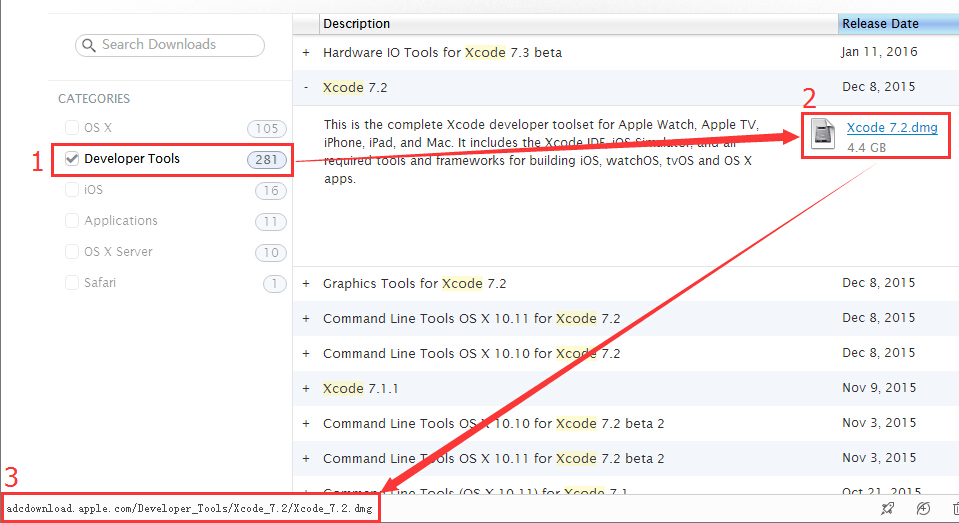This screenshot has height=523, width=959.
Task: Click the circular refresh icon in the status bar
Action: [x=924, y=508]
